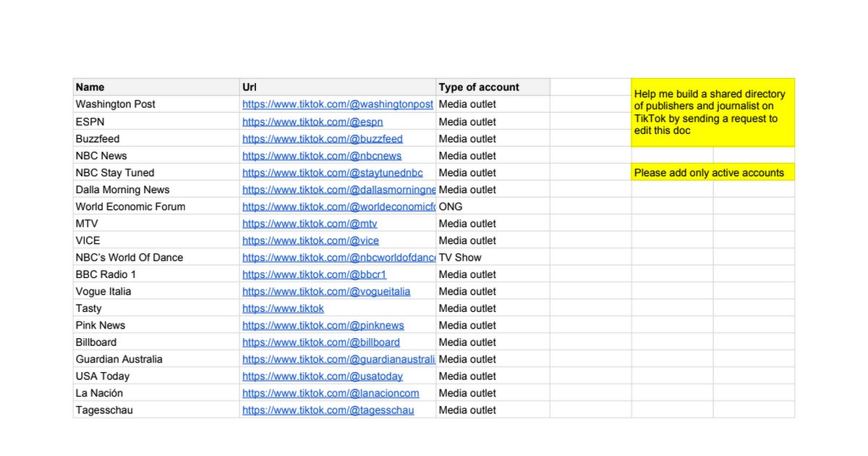Select the 'Please add only active accounts' cell

(713, 172)
